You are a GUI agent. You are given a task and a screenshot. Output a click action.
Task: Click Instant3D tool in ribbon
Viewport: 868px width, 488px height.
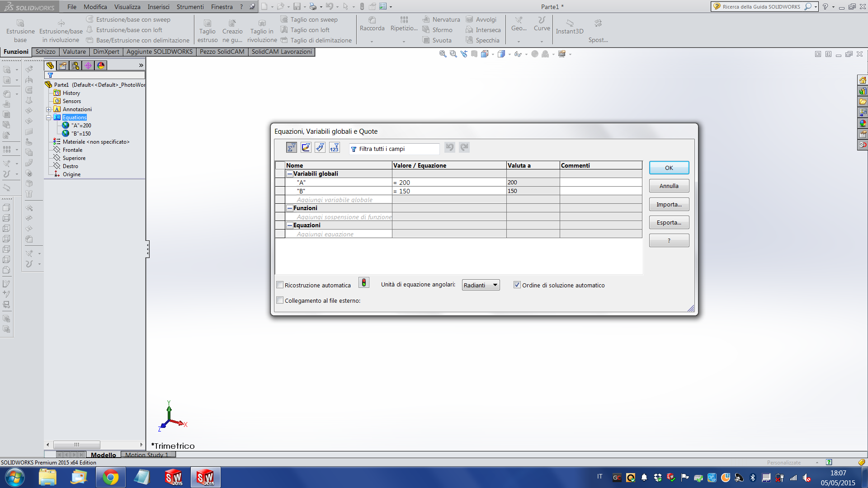(569, 26)
